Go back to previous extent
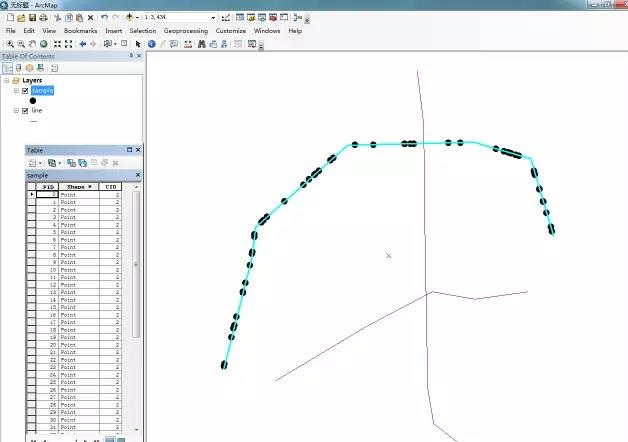The width and height of the screenshot is (628, 442). [83, 44]
